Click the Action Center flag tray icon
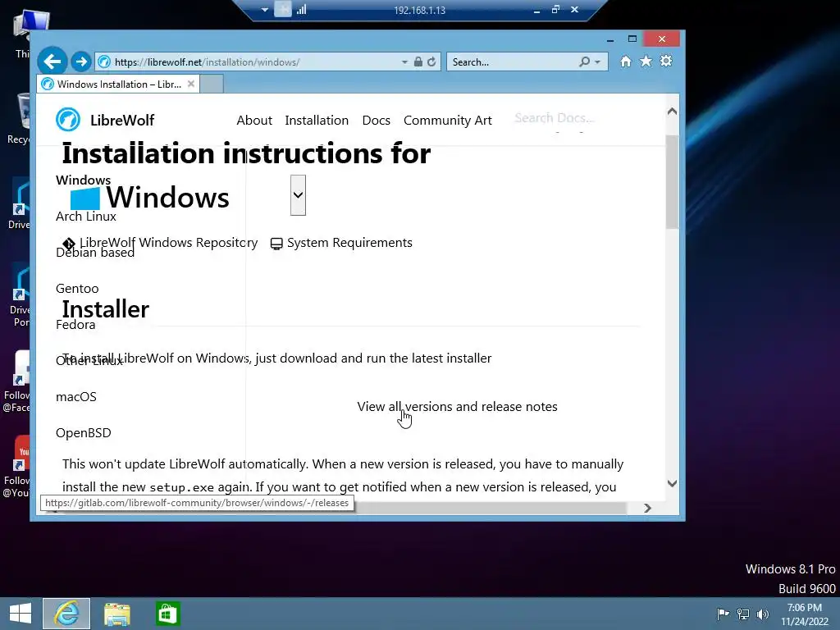 tap(723, 614)
